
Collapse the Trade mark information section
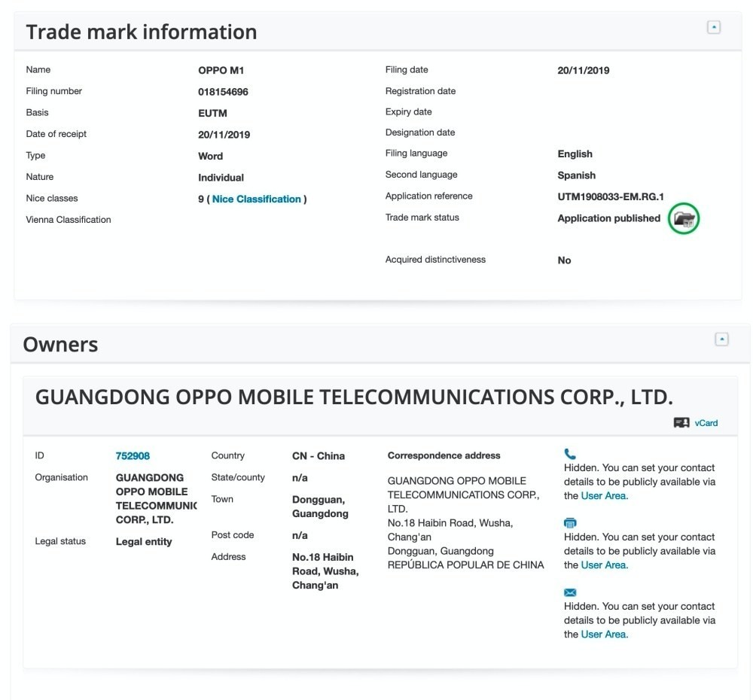(x=714, y=27)
